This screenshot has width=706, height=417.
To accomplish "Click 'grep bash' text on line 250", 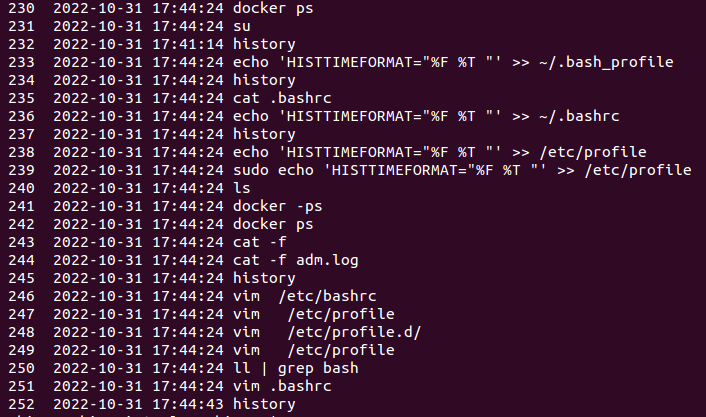I will pos(318,369).
